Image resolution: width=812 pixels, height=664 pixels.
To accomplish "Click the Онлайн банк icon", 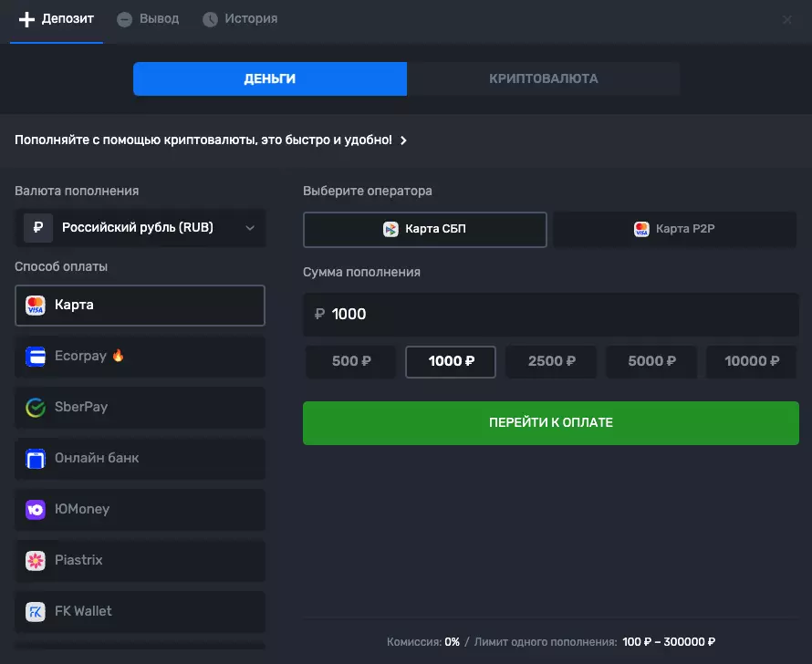I will pyautogui.click(x=36, y=458).
